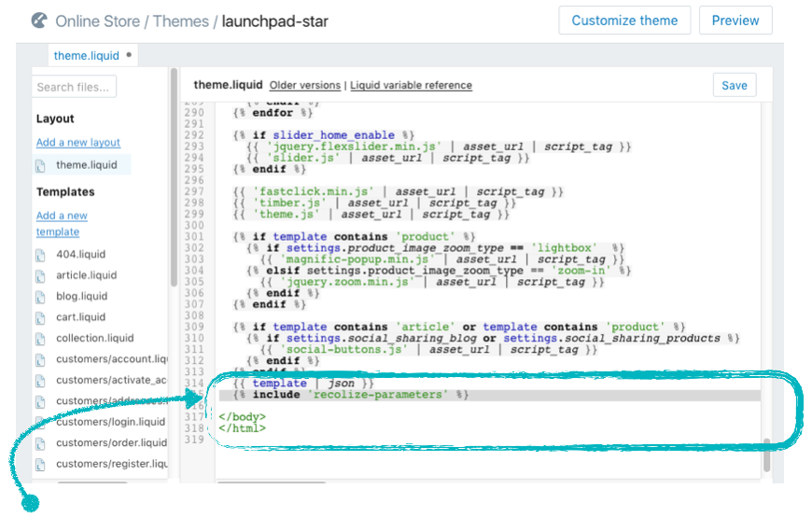The width and height of the screenshot is (812, 517).
Task: Click the Online Store logo icon
Action: click(x=39, y=21)
